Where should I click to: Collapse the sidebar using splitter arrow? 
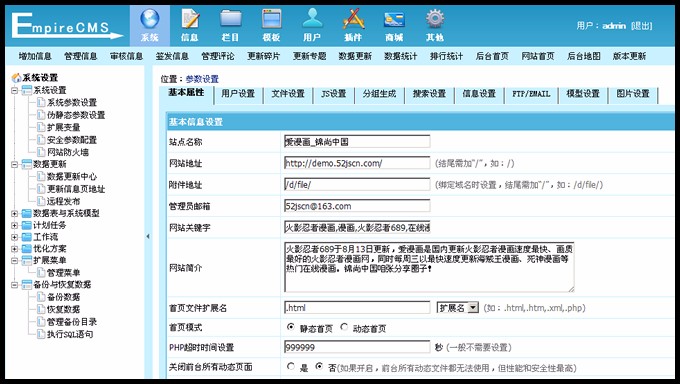148,236
